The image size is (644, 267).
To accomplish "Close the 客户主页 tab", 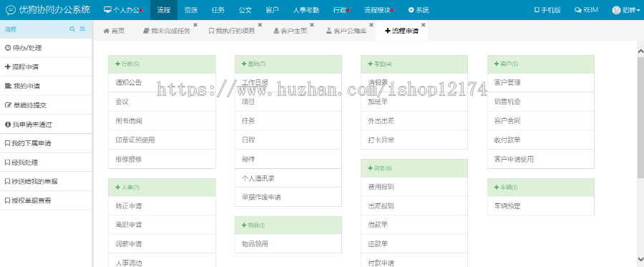I will pyautogui.click(x=312, y=24).
